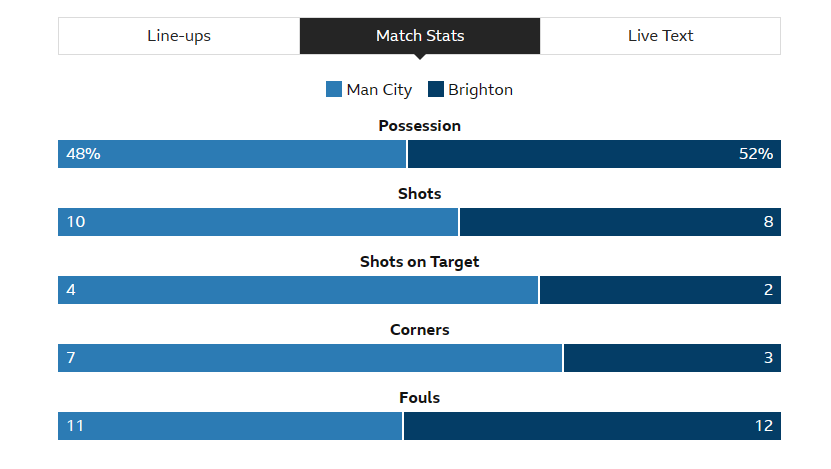The height and width of the screenshot is (469, 831).
Task: Click Man City's 48% possession bar
Action: (232, 154)
